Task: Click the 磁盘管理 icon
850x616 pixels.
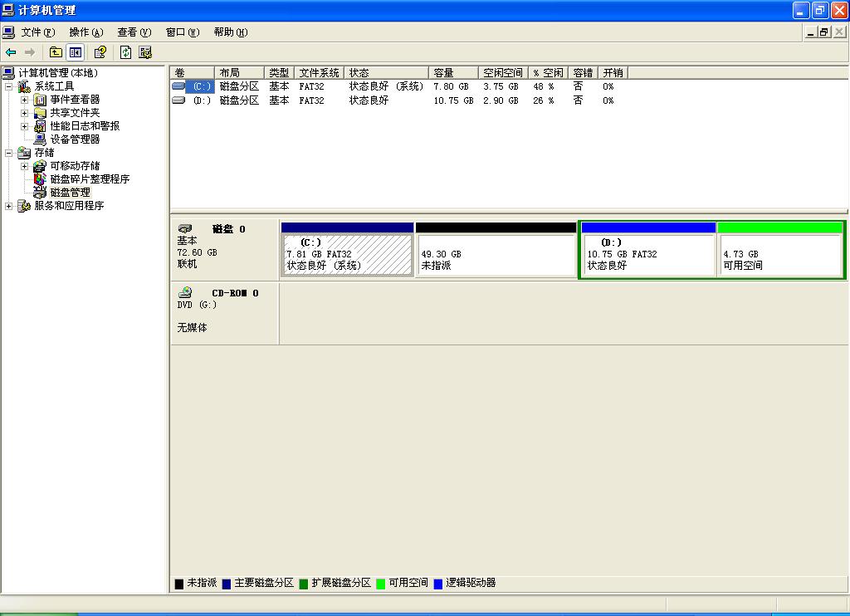Action: (x=40, y=193)
